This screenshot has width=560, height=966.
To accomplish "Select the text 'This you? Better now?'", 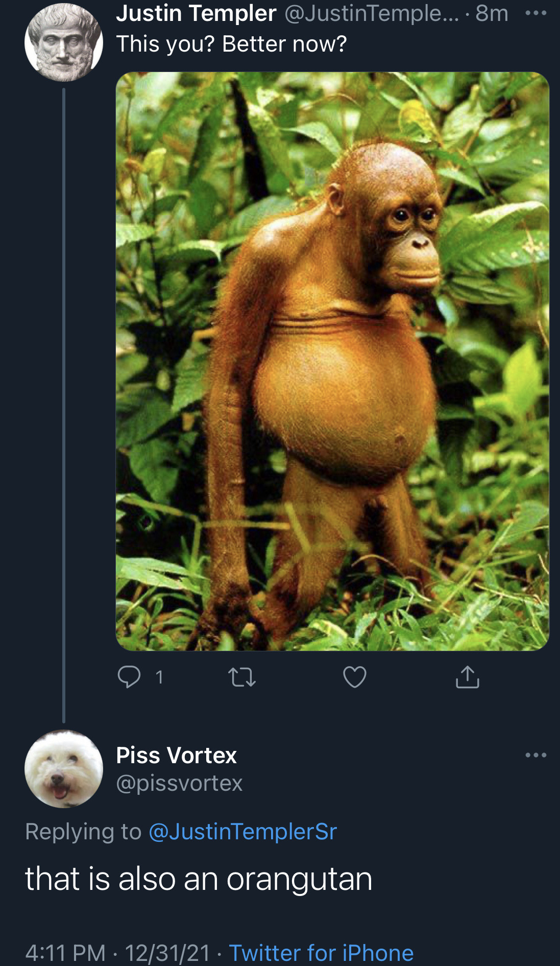I will point(232,44).
